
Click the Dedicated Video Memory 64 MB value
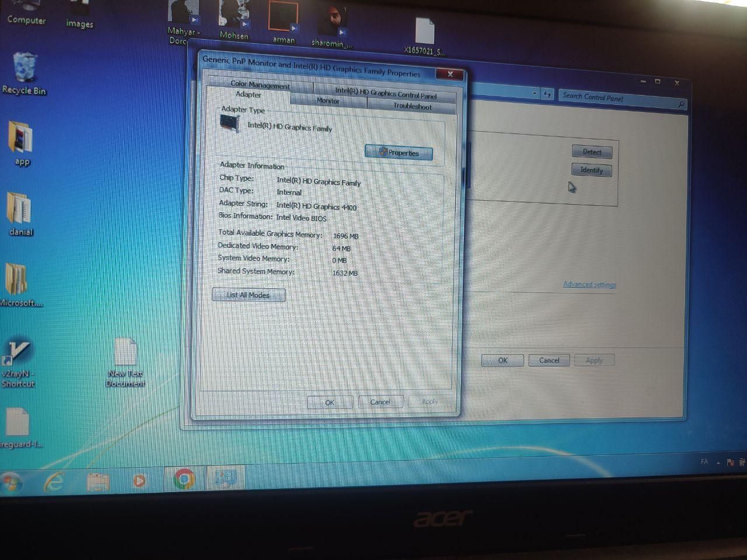(x=341, y=248)
